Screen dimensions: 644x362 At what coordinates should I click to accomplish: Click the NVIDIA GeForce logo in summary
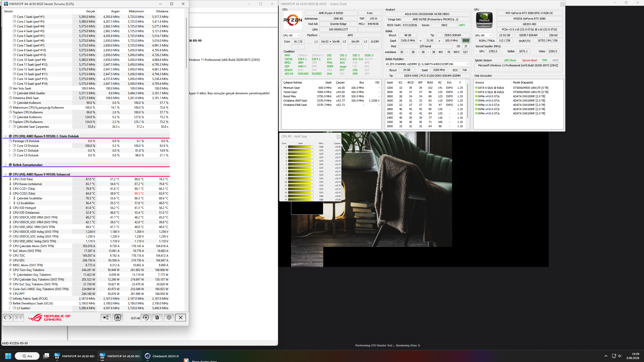(x=484, y=20)
